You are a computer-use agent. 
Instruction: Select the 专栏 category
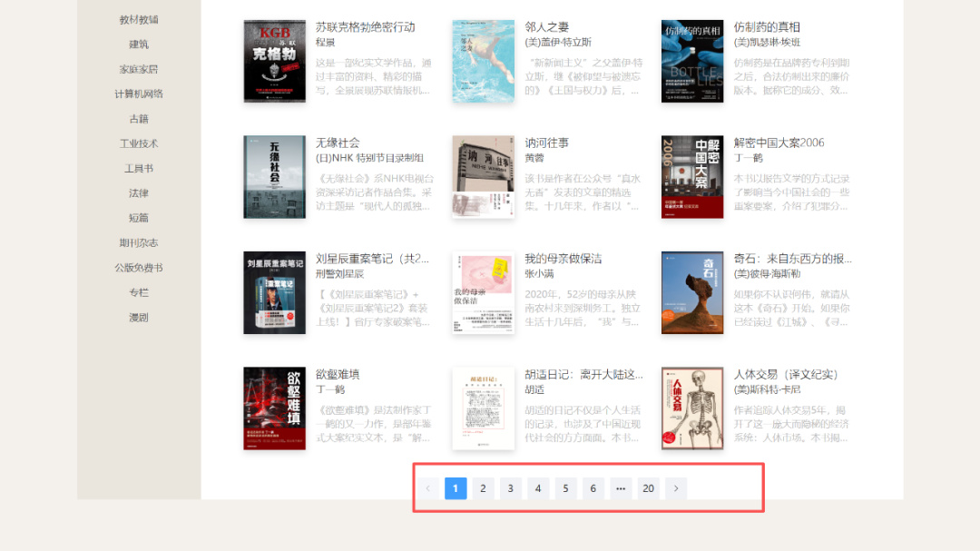(x=139, y=292)
